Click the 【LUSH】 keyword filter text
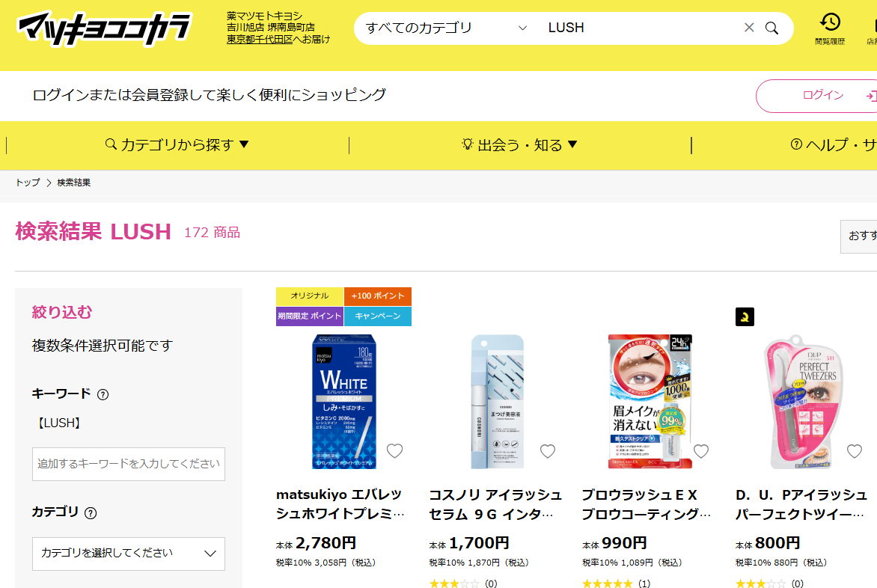877x588 pixels. (58, 423)
